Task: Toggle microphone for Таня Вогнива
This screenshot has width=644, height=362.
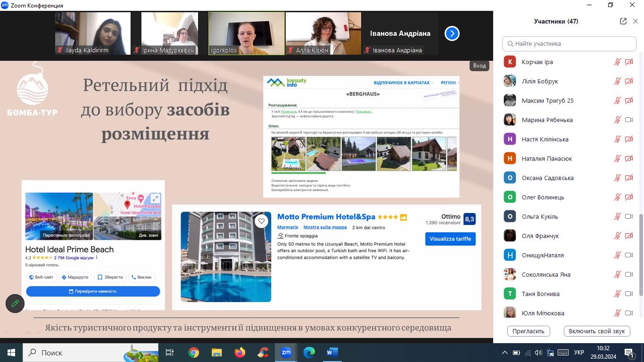Action: (x=617, y=294)
